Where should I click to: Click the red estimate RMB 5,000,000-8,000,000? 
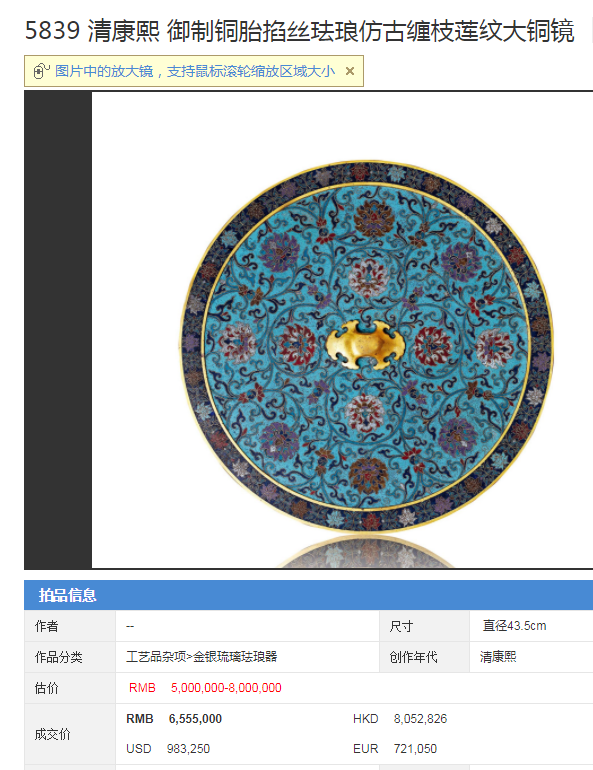(x=205, y=688)
